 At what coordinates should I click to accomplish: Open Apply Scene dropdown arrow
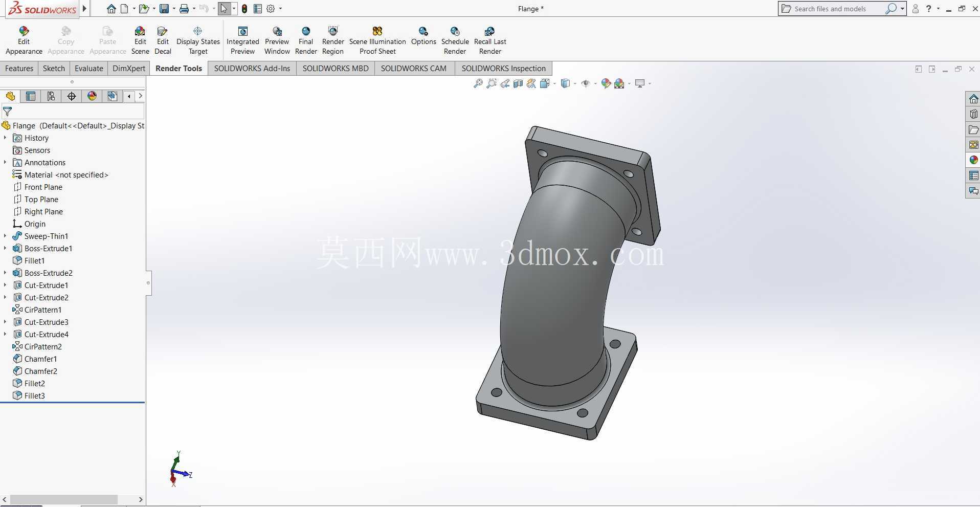[x=629, y=83]
